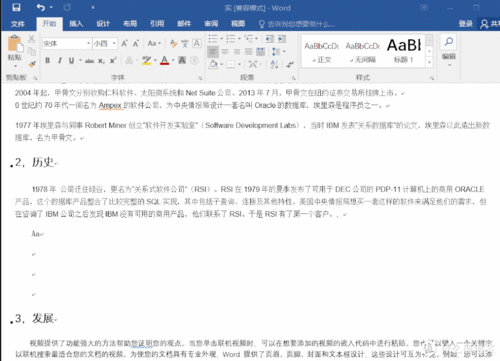Select the Format Painter brush icon
Screen dimensions: 500x361
pos(32,64)
